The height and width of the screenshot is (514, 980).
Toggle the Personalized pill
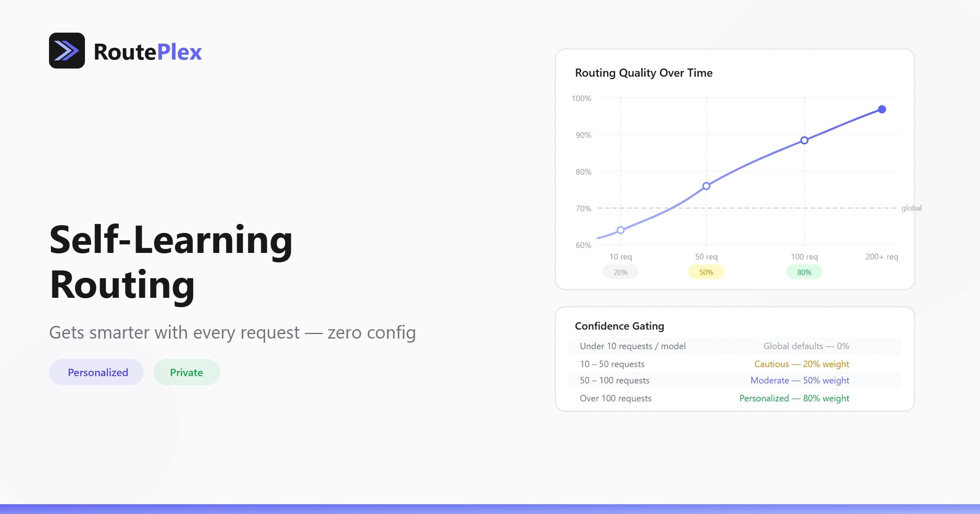coord(96,372)
